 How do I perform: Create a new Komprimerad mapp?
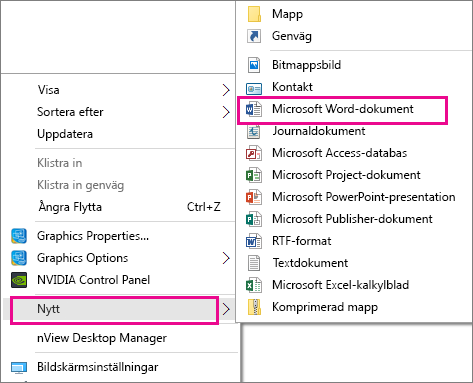click(x=354, y=307)
